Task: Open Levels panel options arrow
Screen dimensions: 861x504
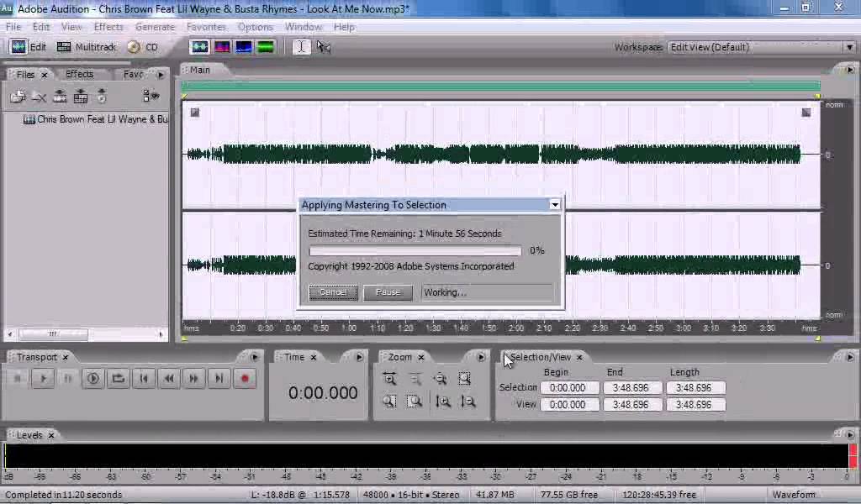Action: (850, 435)
